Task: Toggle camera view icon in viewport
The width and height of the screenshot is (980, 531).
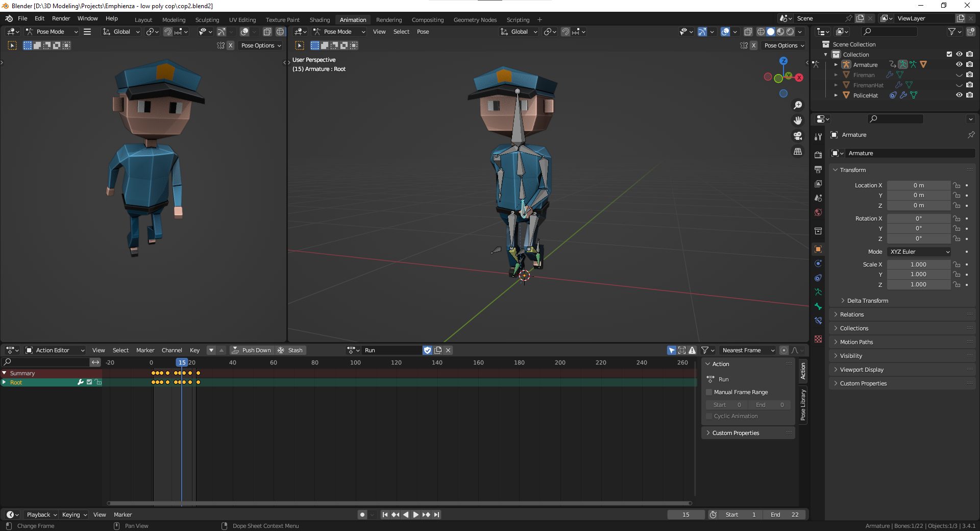Action: 797,136
